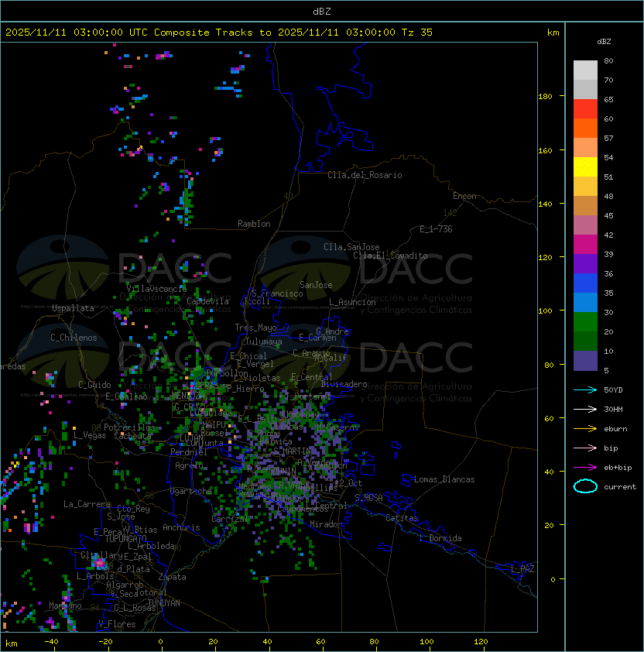Image resolution: width=644 pixels, height=652 pixels.
Task: Click the cyan 50YD arrow legend icon
Action: (585, 389)
